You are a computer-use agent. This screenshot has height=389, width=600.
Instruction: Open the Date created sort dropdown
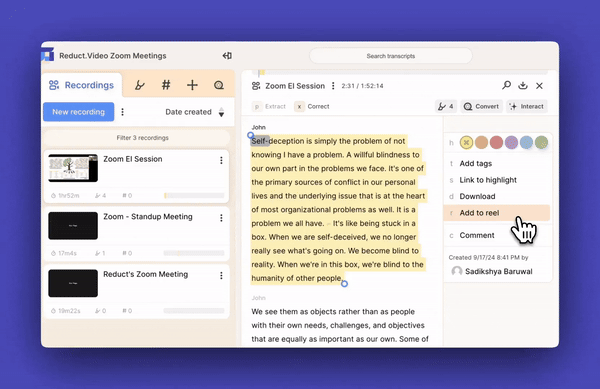tap(194, 112)
